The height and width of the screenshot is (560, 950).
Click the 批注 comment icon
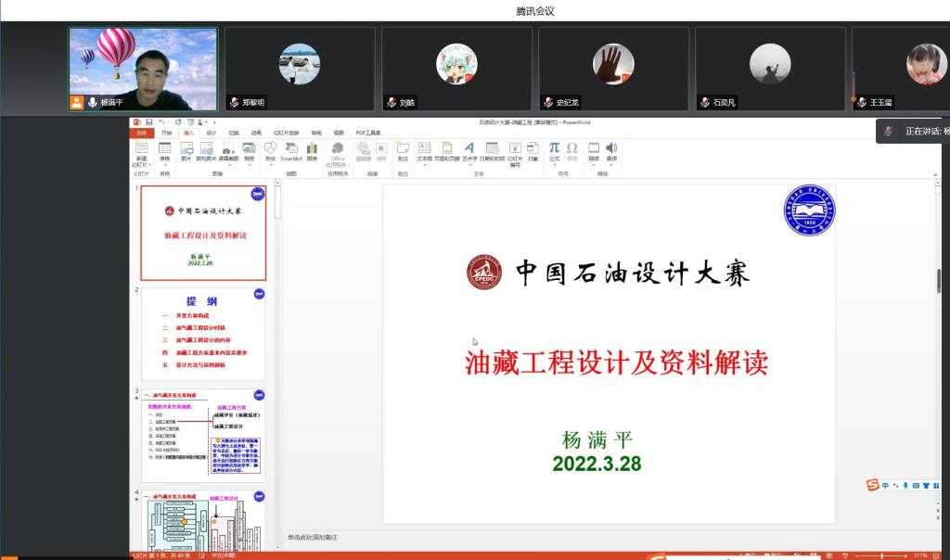tap(403, 148)
